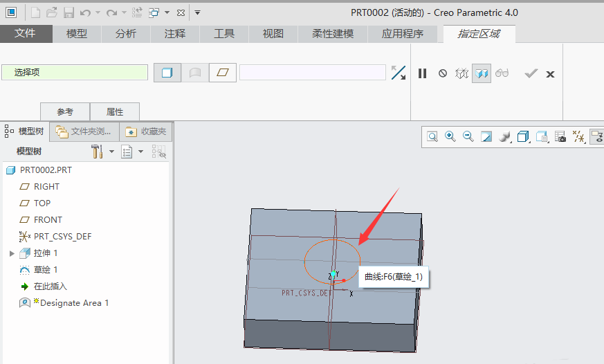Toggle the solid surface option button
The image size is (604, 364).
167,73
